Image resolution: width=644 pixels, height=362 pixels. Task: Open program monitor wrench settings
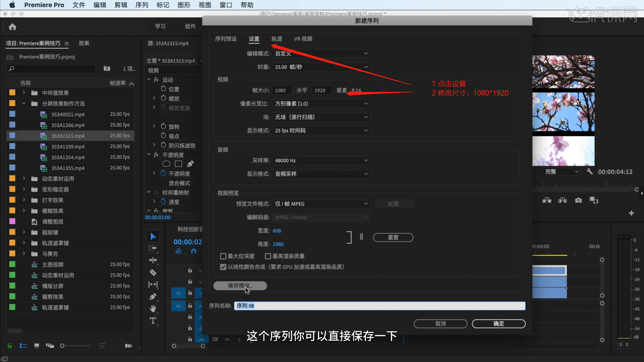[590, 171]
